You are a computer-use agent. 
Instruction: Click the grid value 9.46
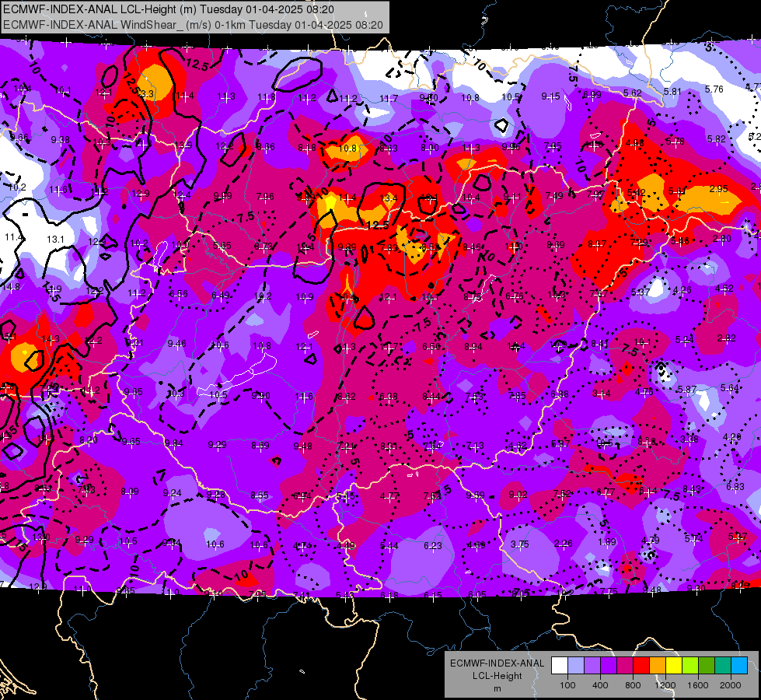coord(176,344)
